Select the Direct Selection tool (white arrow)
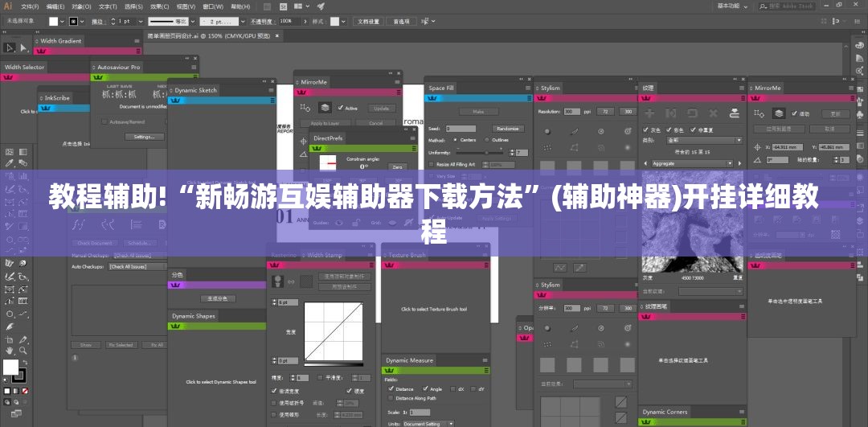 click(23, 48)
